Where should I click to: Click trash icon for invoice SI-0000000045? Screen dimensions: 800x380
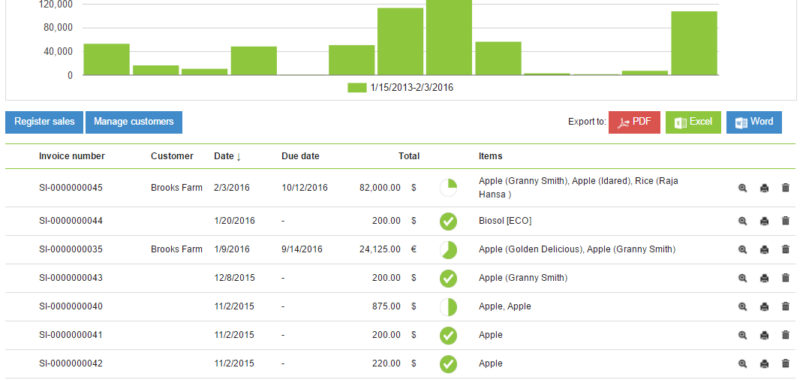click(785, 188)
